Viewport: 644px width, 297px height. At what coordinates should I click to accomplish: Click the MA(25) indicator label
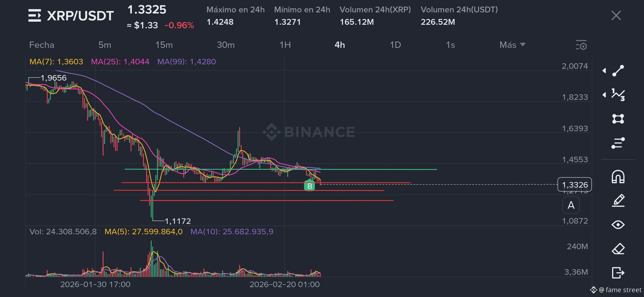[x=120, y=62]
